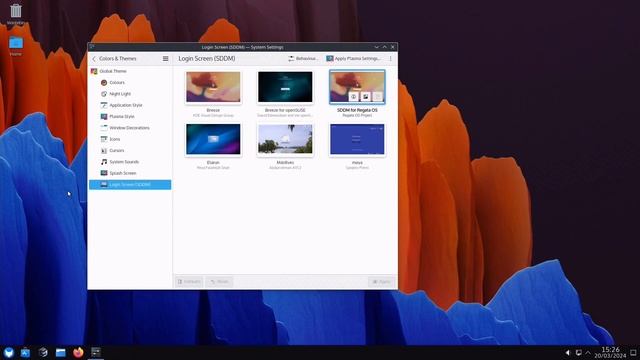
Task: Click preview icon on SDDM for Regata OS
Action: pyautogui.click(x=353, y=97)
